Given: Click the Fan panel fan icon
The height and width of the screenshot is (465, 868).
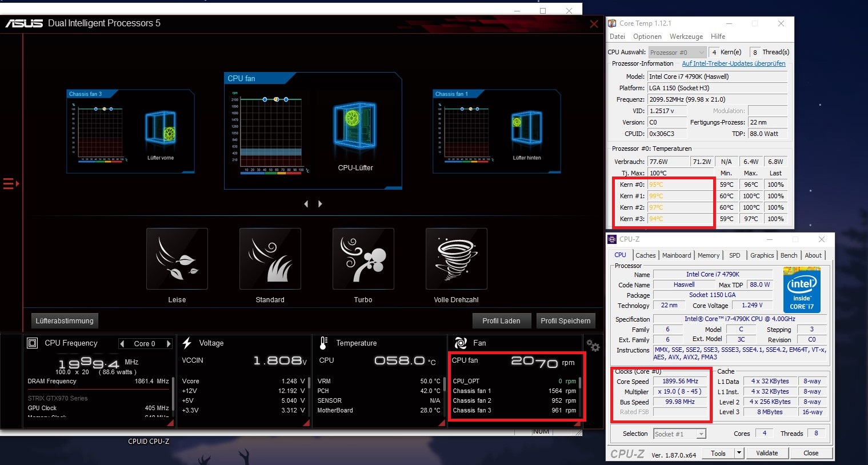Looking at the screenshot, I should point(461,343).
